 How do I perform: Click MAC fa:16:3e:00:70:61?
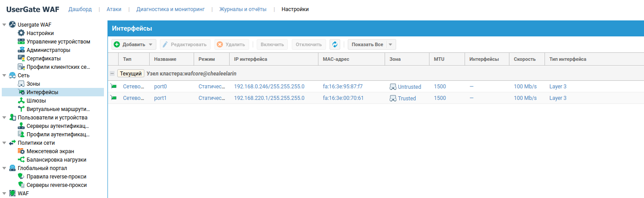(343, 98)
